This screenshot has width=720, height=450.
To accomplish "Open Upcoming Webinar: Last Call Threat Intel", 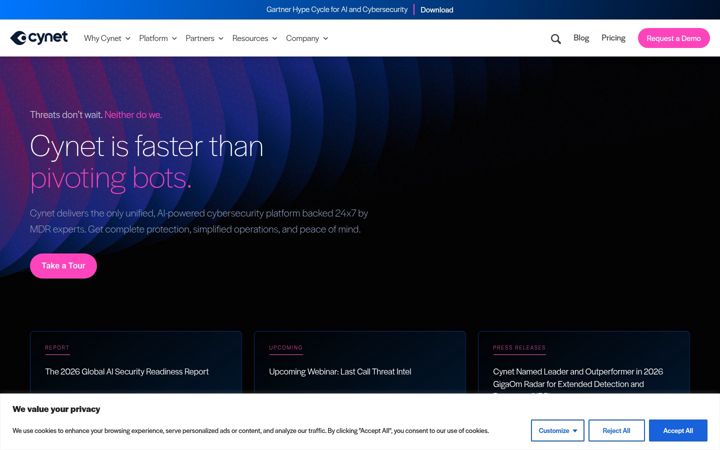I will click(x=340, y=371).
